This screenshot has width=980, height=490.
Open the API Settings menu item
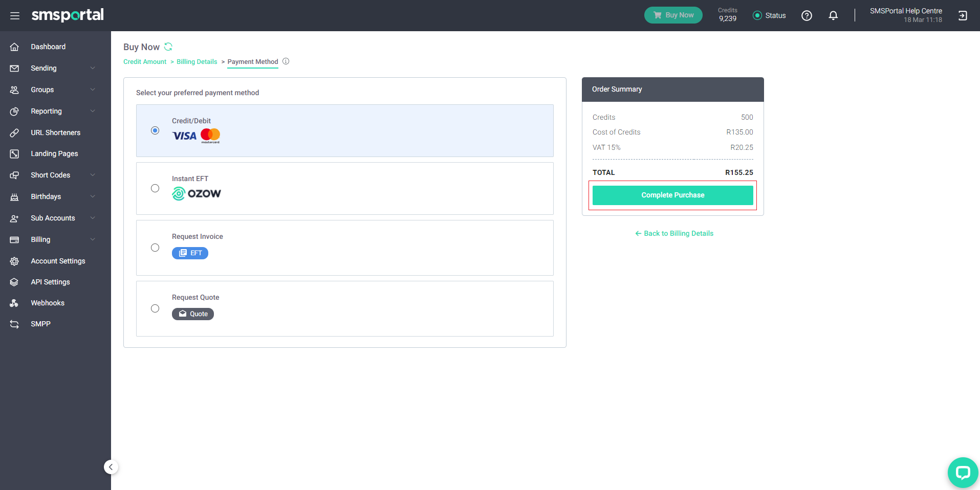50,282
